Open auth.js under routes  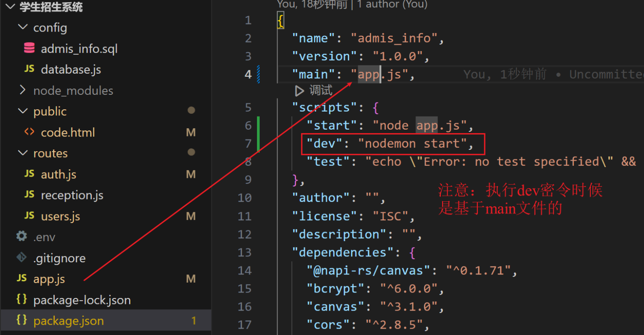(59, 174)
